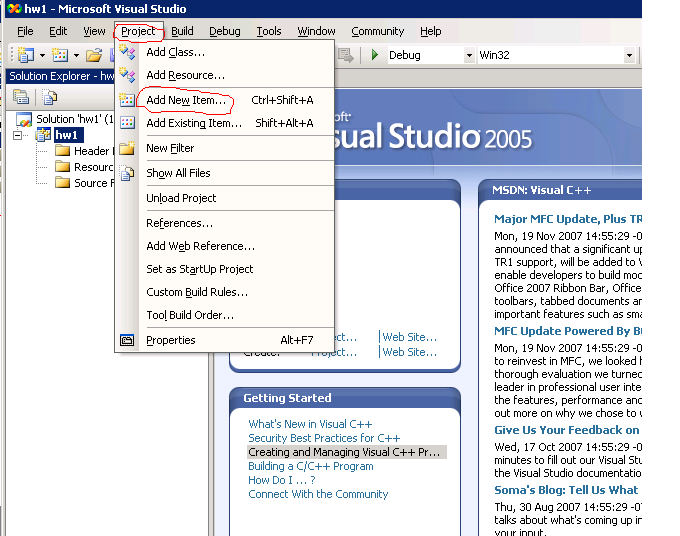This screenshot has width=680, height=536.
Task: Open What's New in Visual C++ link
Action: [x=310, y=424]
